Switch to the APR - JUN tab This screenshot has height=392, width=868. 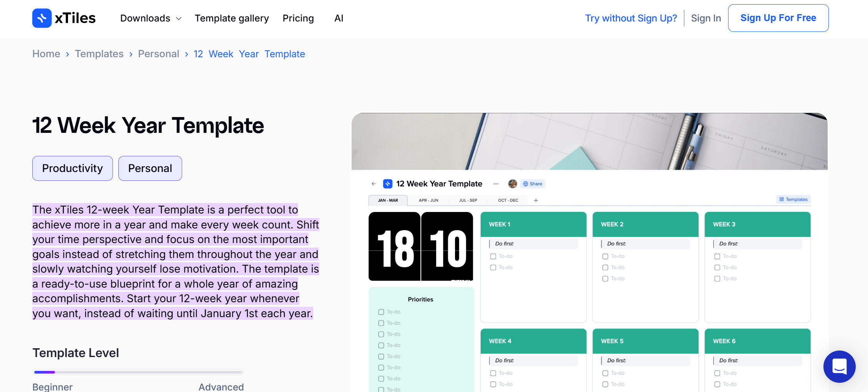coord(428,200)
